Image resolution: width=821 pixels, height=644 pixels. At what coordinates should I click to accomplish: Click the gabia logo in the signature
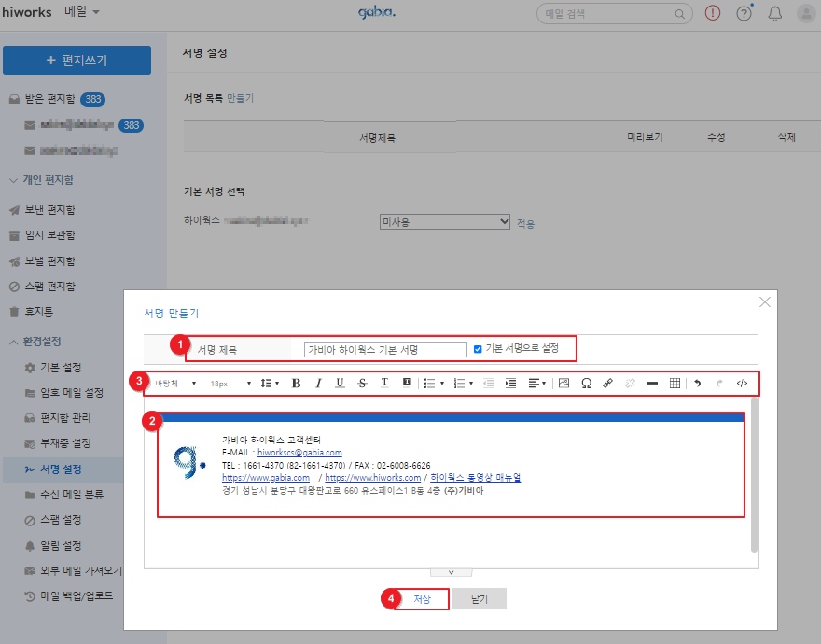click(x=189, y=463)
